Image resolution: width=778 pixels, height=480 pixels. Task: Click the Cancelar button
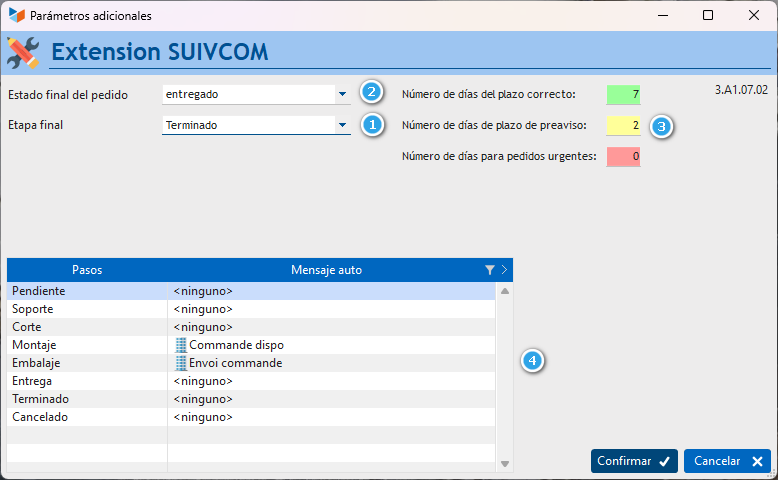click(x=727, y=461)
